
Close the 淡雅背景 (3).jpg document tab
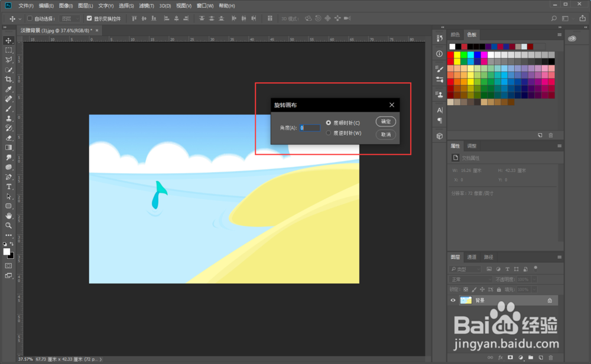[97, 31]
